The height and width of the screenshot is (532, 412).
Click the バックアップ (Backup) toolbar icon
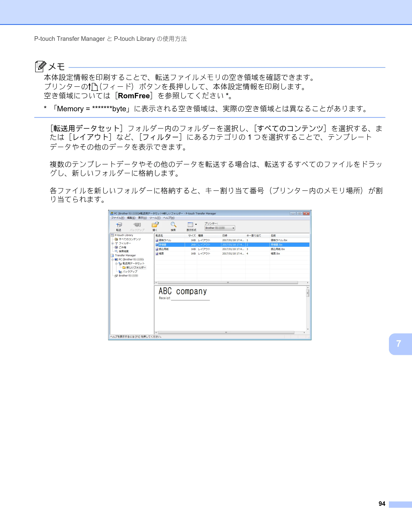[137, 225]
